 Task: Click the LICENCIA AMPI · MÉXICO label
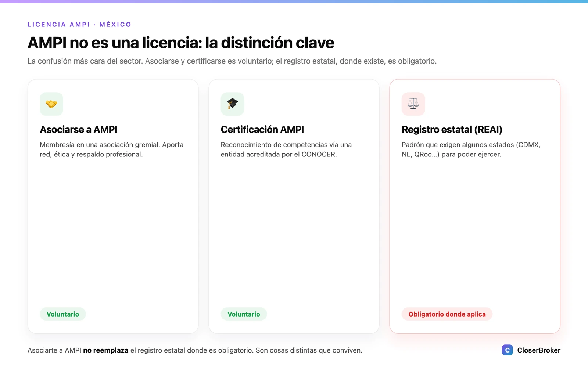[x=79, y=25]
